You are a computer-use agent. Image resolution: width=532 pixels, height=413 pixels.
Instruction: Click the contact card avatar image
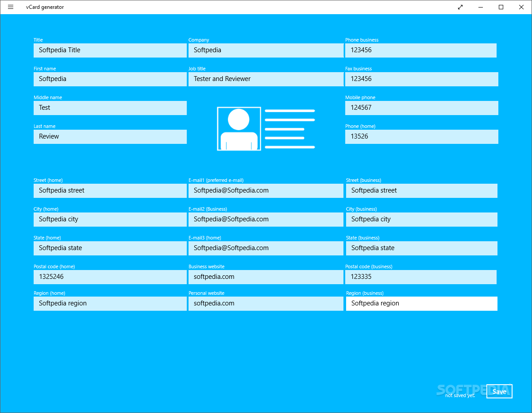coord(239,129)
